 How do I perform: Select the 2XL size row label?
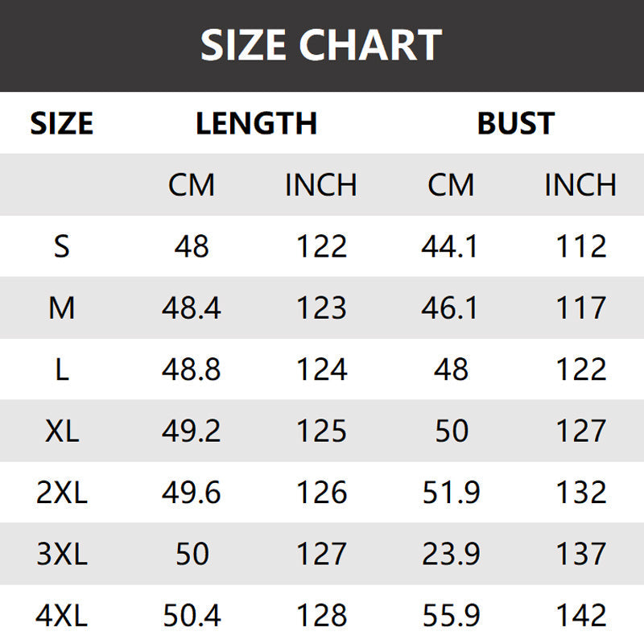click(62, 493)
